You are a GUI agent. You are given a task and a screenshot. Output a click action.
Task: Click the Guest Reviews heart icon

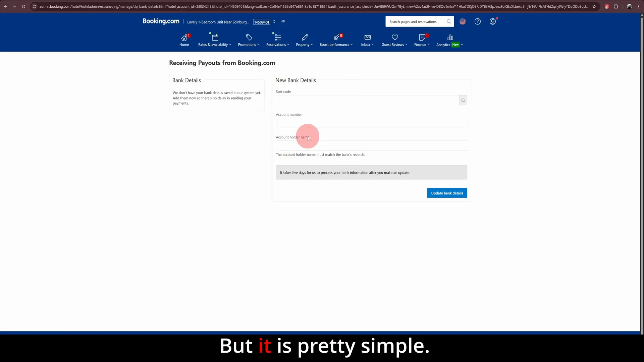click(x=395, y=38)
